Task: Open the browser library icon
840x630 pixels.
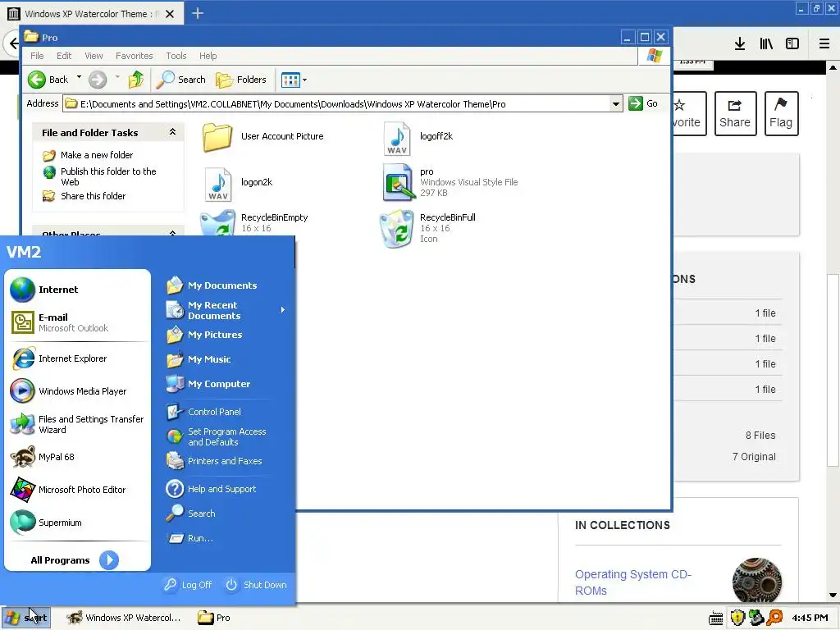Action: click(766, 43)
